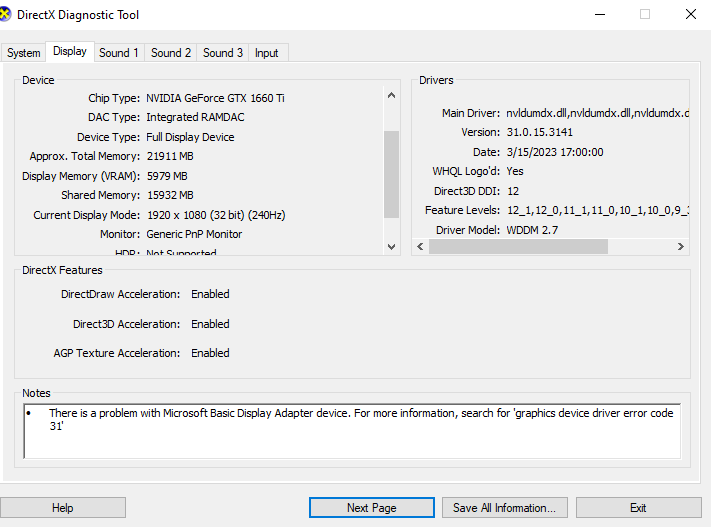Open the Sound 2 tab
Image resolution: width=711 pixels, height=527 pixels.
pyautogui.click(x=170, y=53)
